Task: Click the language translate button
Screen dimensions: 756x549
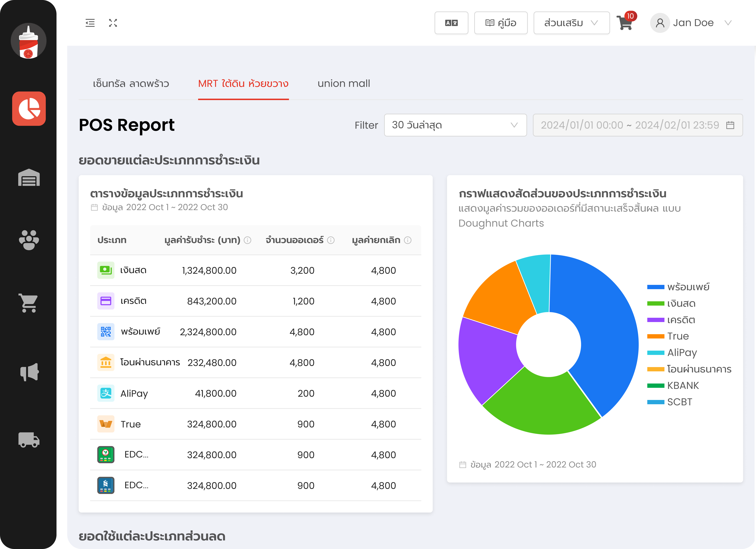Action: pos(451,23)
